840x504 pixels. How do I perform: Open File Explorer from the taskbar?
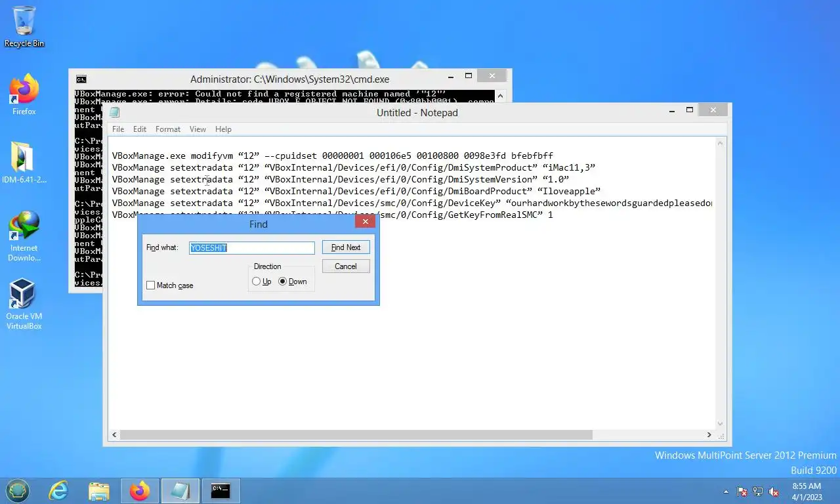[99, 490]
